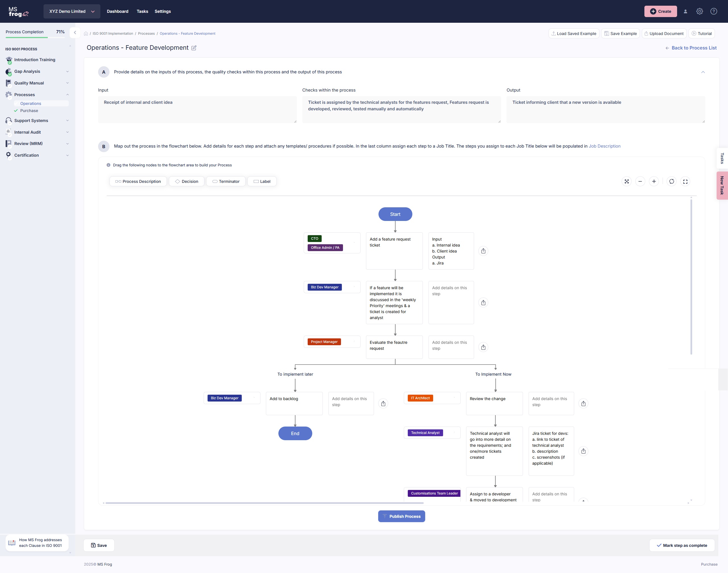Screen dimensions: 728x573
Task: Go to home via breadcrumb house icon
Action: coord(86,34)
